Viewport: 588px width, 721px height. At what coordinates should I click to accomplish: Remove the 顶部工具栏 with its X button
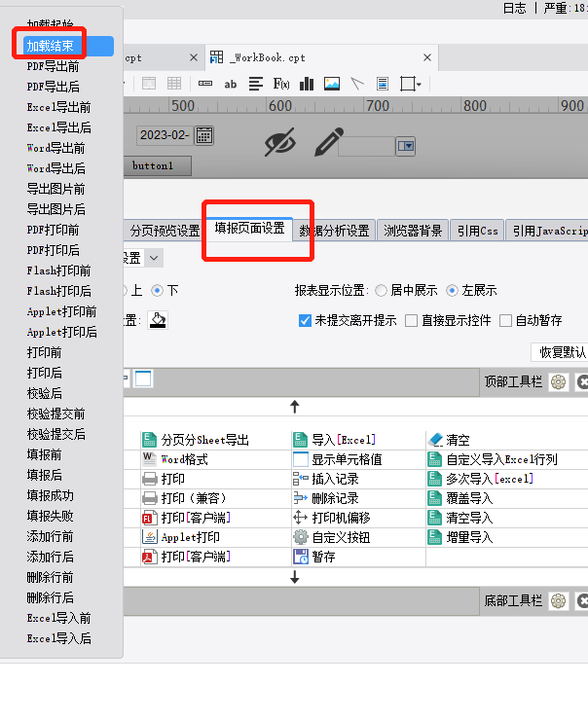point(582,382)
